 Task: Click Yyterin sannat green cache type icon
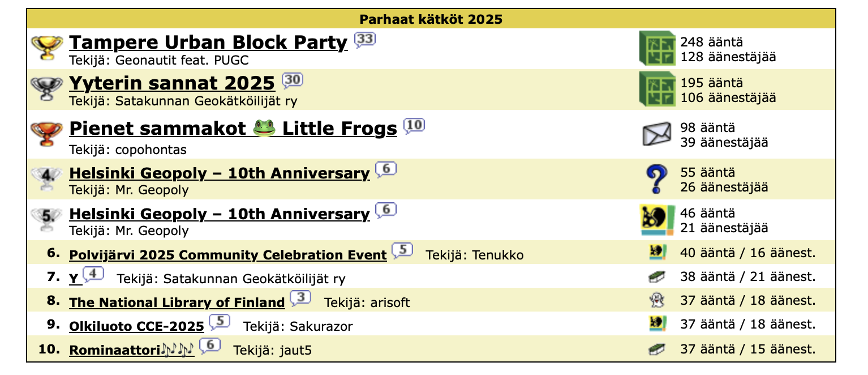pyautogui.click(x=657, y=89)
